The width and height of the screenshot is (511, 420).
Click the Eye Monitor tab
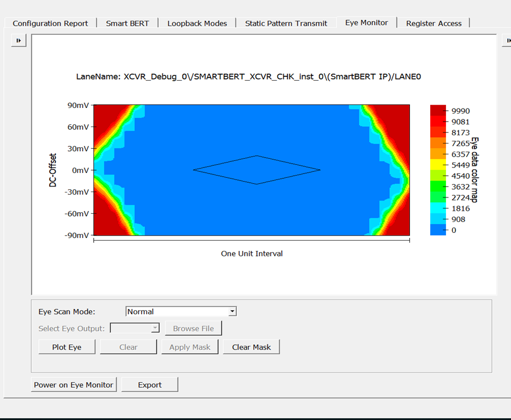point(366,23)
